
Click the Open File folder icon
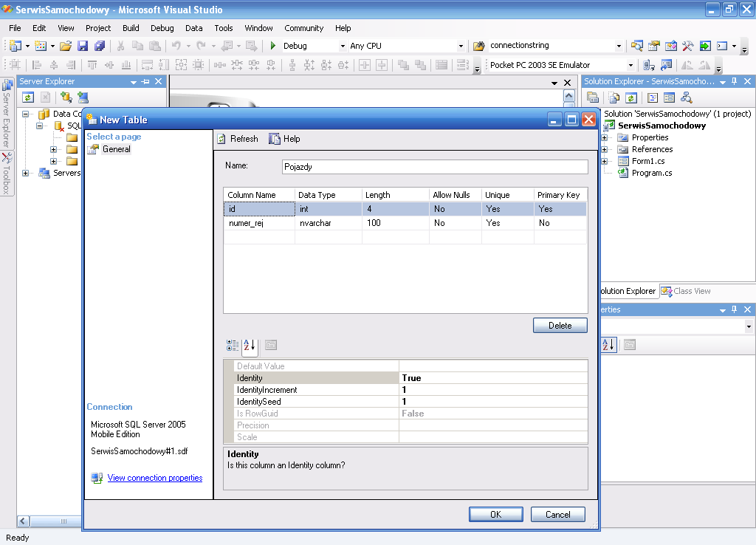click(66, 46)
